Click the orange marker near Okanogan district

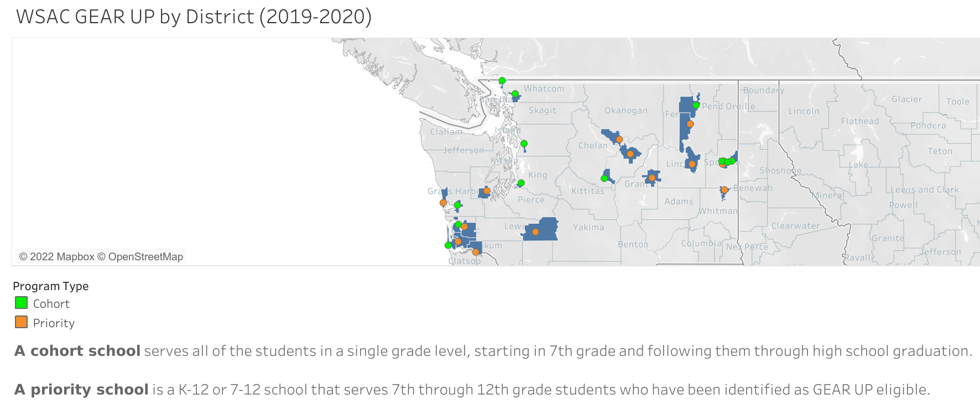pos(619,140)
